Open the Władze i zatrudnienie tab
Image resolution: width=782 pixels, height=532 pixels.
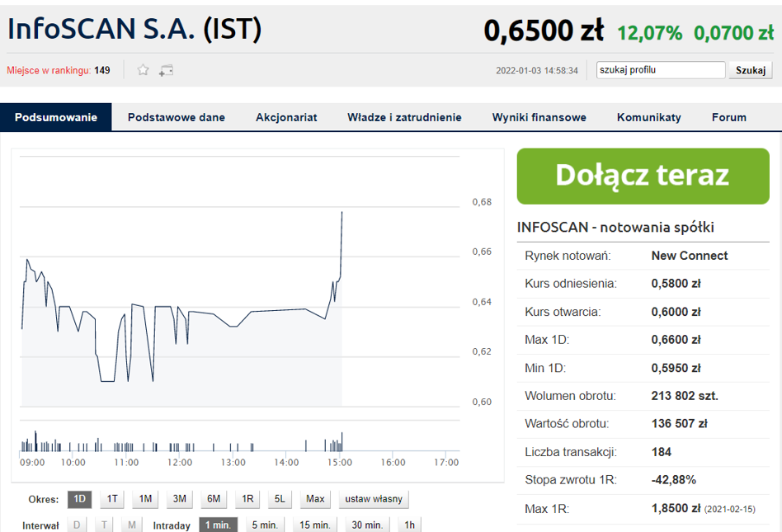tap(404, 117)
